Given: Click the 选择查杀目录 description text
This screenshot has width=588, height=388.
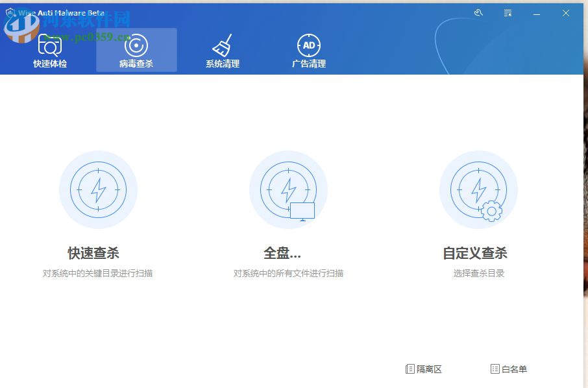Looking at the screenshot, I should [x=478, y=273].
